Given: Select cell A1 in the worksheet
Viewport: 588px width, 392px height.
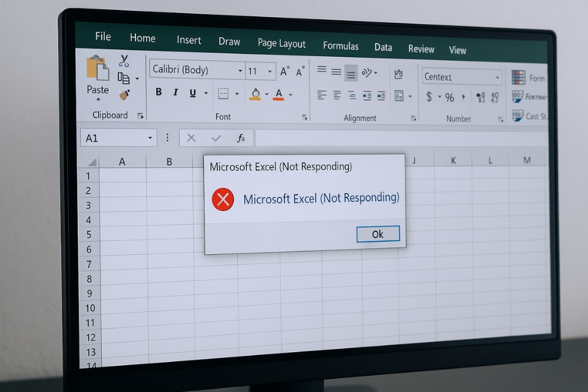Looking at the screenshot, I should pos(122,176).
